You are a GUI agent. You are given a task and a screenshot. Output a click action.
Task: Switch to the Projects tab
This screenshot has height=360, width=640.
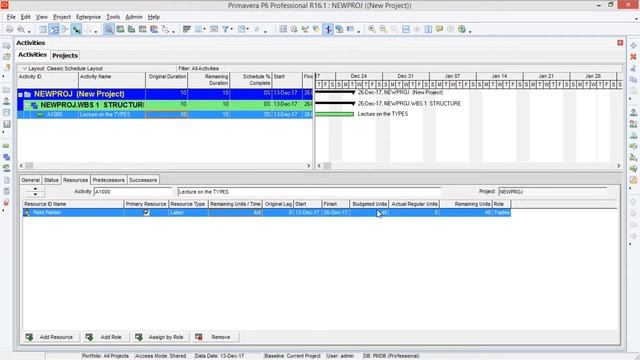coord(65,55)
